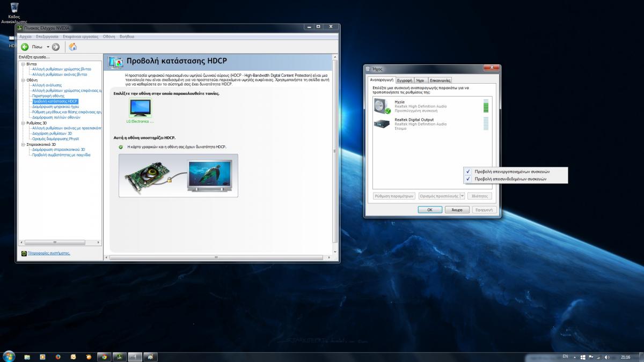This screenshot has height=362, width=644.
Task: Click Άκυρο in the Ήχος dialog
Action: click(x=457, y=210)
